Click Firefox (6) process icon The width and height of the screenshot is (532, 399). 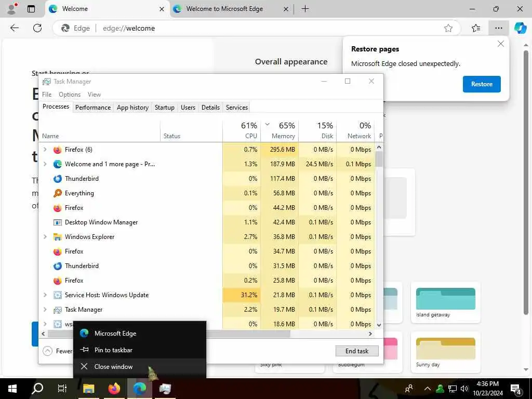tap(57, 150)
